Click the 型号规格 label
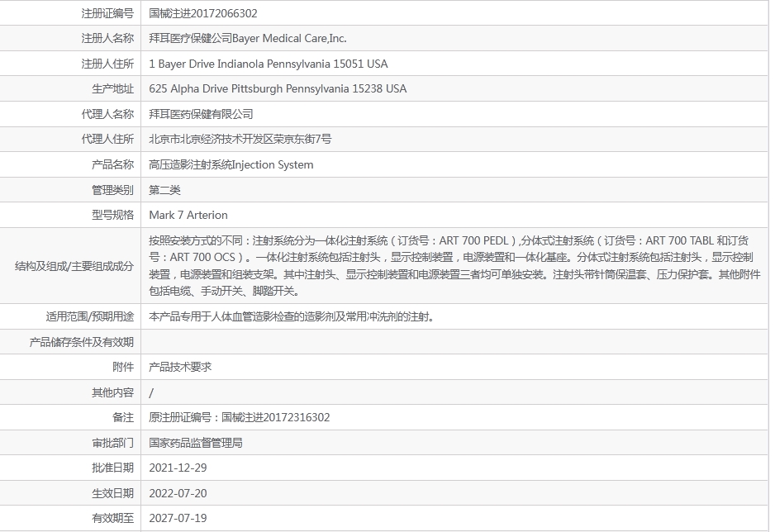The height and width of the screenshot is (532, 775). point(112,215)
